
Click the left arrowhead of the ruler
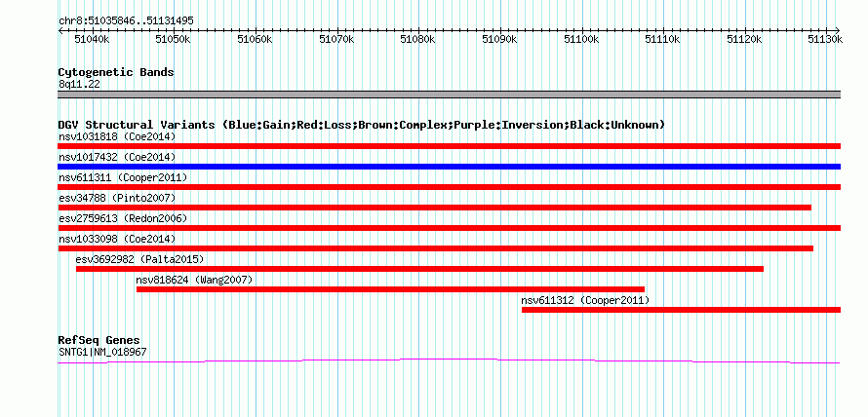point(60,30)
